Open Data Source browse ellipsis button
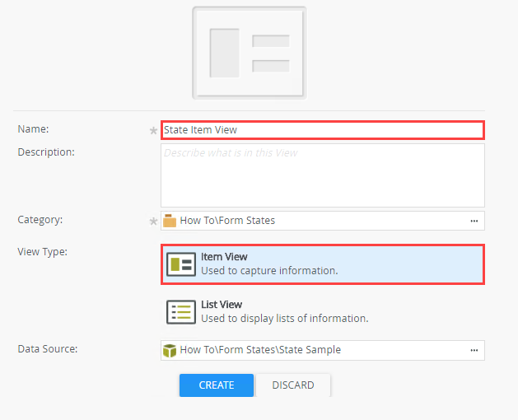The image size is (518, 420). [x=474, y=350]
